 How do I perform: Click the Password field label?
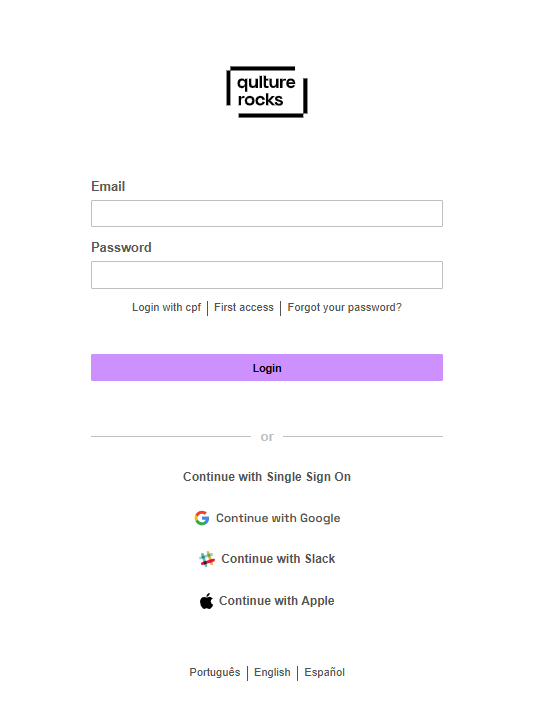[121, 248]
